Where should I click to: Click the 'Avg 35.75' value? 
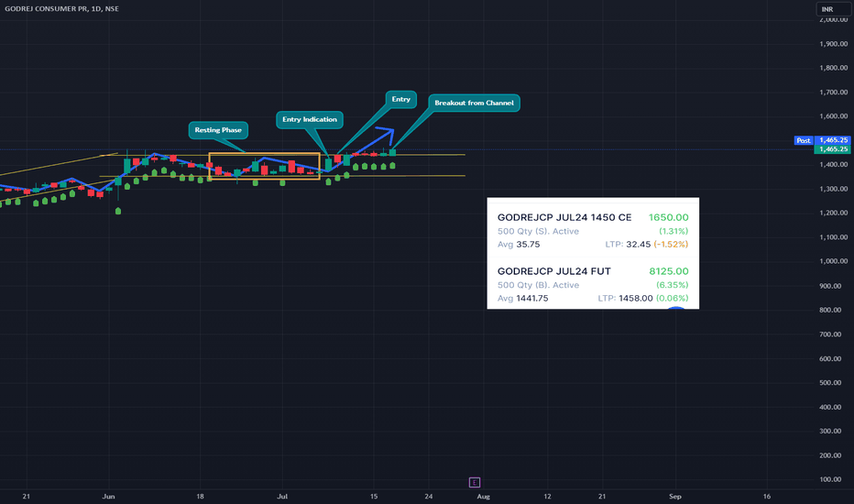tap(519, 244)
